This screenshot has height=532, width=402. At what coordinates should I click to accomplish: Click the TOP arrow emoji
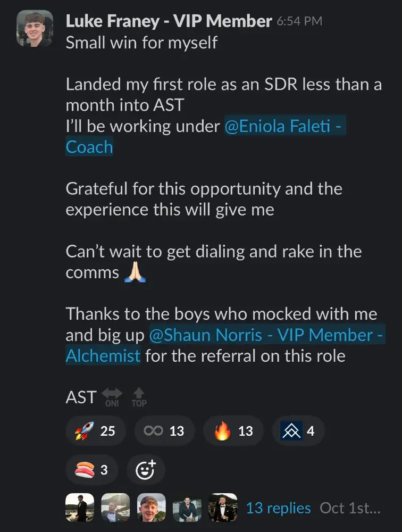tap(139, 397)
